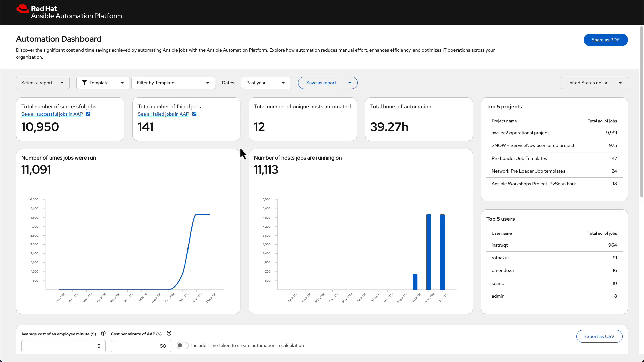Expand the Filter by Templates dropdown
The height and width of the screenshot is (362, 644).
point(173,83)
